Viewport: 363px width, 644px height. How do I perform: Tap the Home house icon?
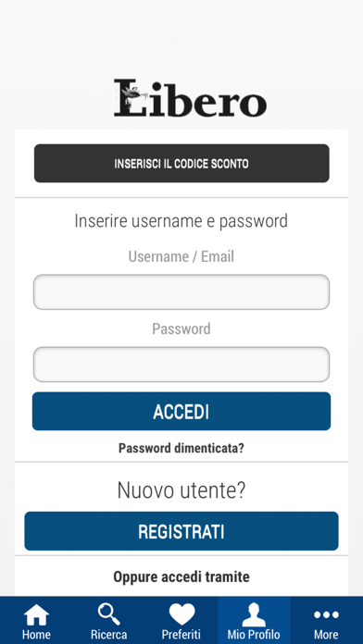pyautogui.click(x=36, y=614)
